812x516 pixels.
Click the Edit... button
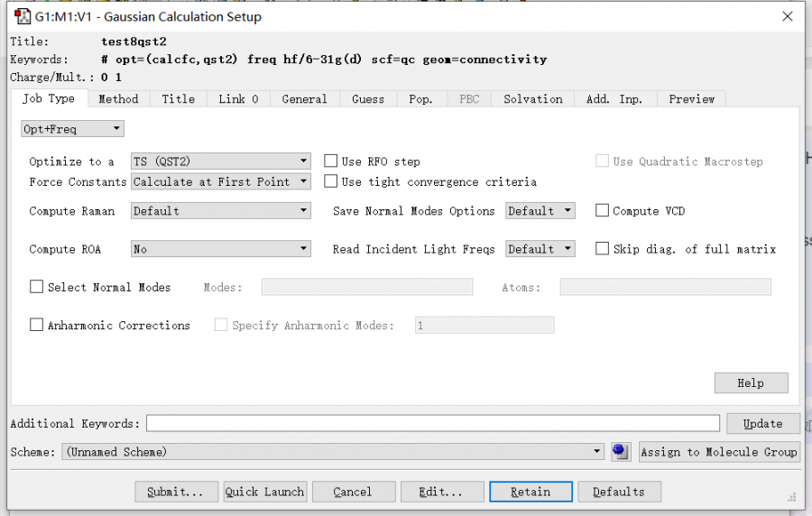click(442, 492)
